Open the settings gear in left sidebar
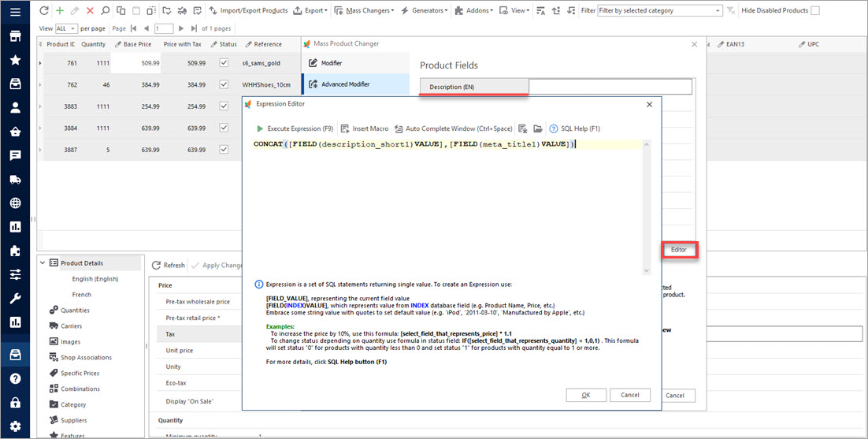Viewport: 868px width, 439px height. 15,426
